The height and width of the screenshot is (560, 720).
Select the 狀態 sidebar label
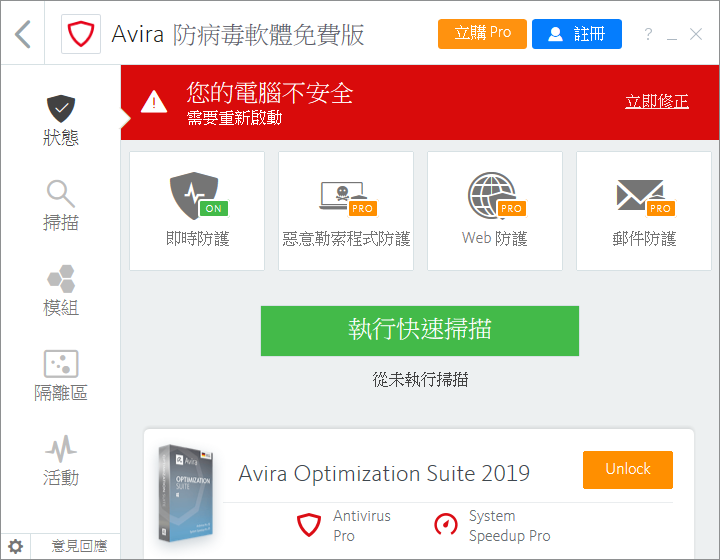pyautogui.click(x=61, y=137)
